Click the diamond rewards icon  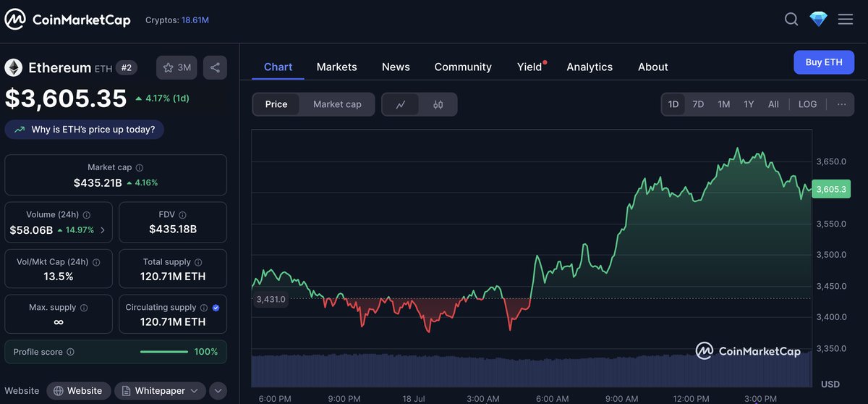(818, 20)
